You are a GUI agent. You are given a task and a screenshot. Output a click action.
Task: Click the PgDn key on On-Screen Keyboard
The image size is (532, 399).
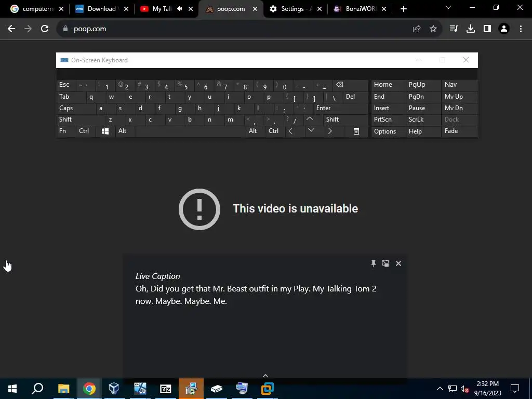[423, 97]
